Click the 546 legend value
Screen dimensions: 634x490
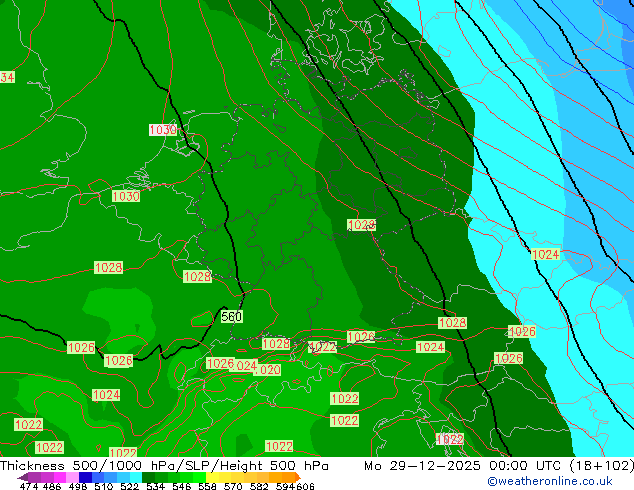pyautogui.click(x=181, y=486)
